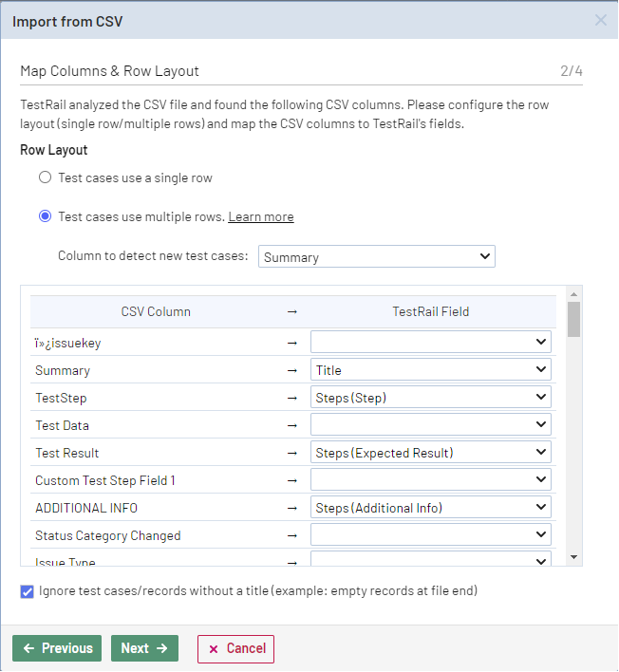Close the Import from CSV dialog
This screenshot has height=672, width=619.
[x=600, y=20]
